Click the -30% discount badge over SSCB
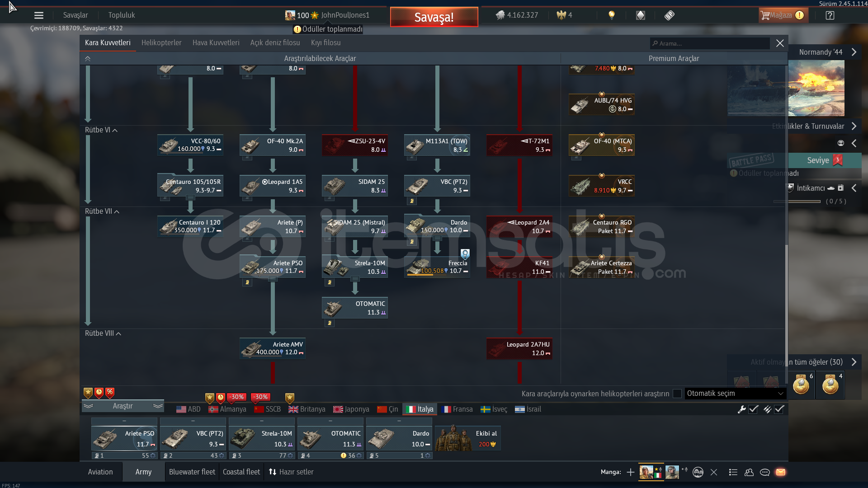The width and height of the screenshot is (868, 488). click(x=260, y=397)
